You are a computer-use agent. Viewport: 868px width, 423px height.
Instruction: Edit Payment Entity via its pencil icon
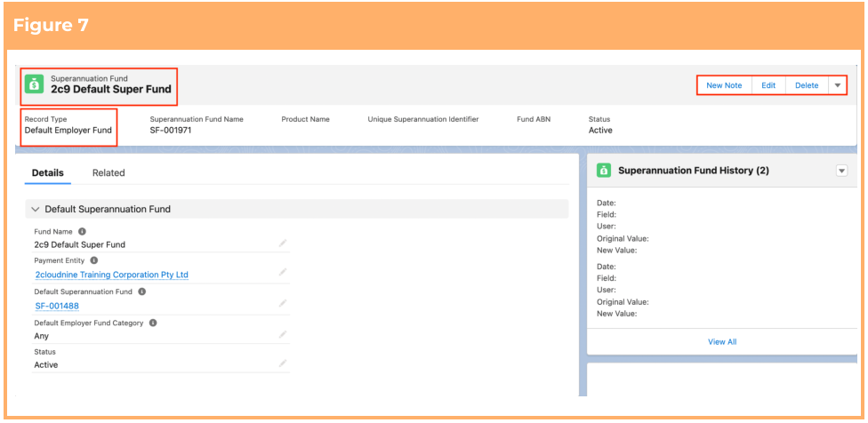pos(283,272)
